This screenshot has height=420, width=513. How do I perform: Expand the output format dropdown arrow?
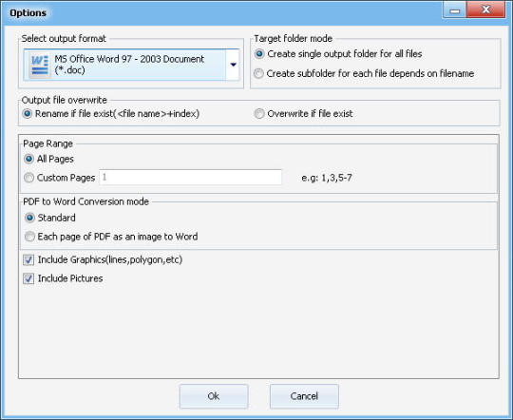(234, 65)
